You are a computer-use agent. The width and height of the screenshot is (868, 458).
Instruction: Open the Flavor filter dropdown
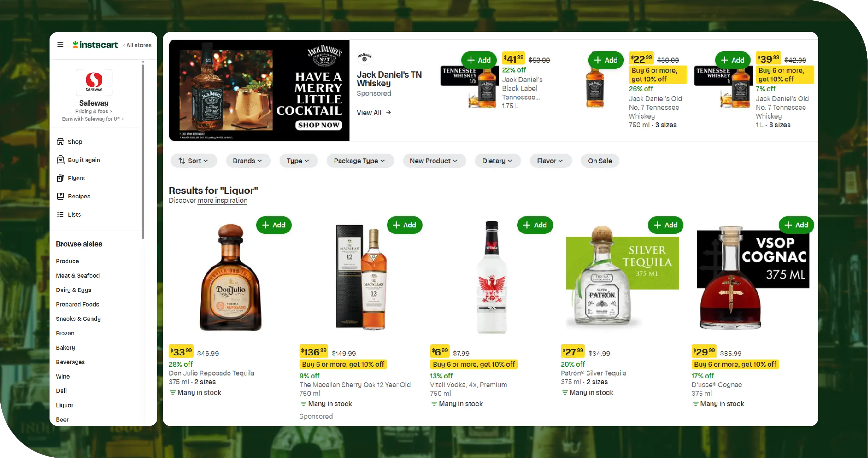tap(550, 161)
